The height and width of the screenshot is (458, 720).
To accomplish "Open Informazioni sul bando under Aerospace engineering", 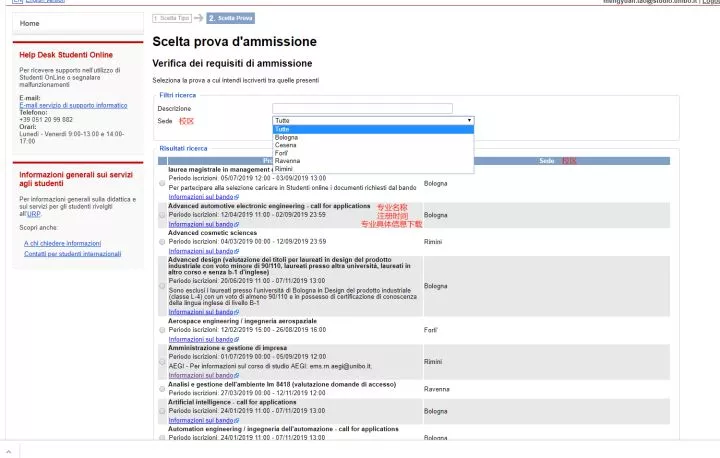I will click(203, 339).
